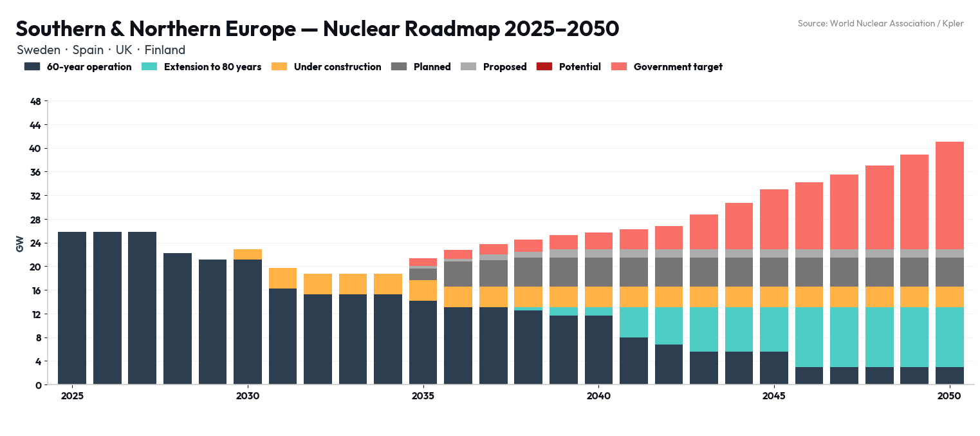Image resolution: width=980 pixels, height=436 pixels.
Task: Select the 2040 dark 60-year operation segment
Action: pos(598,350)
